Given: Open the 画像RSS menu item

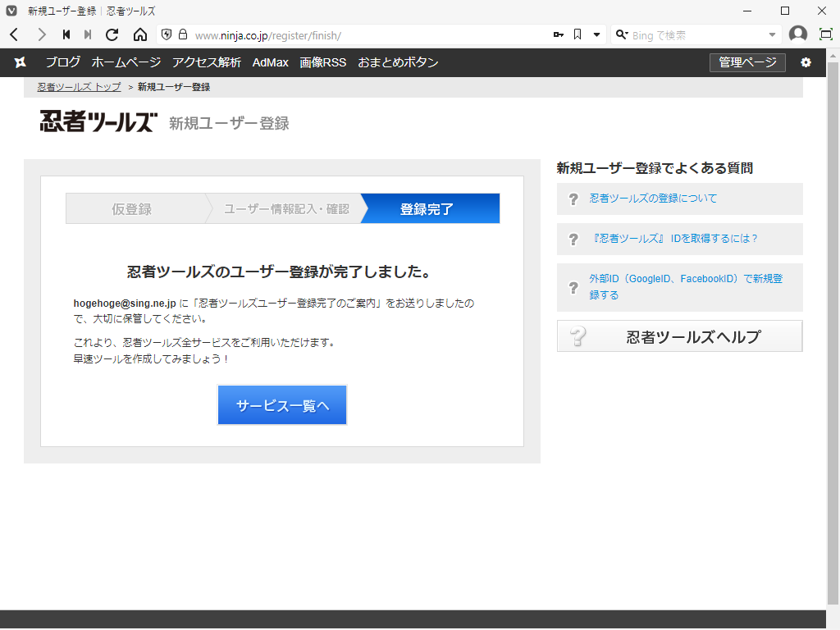Looking at the screenshot, I should coord(323,62).
